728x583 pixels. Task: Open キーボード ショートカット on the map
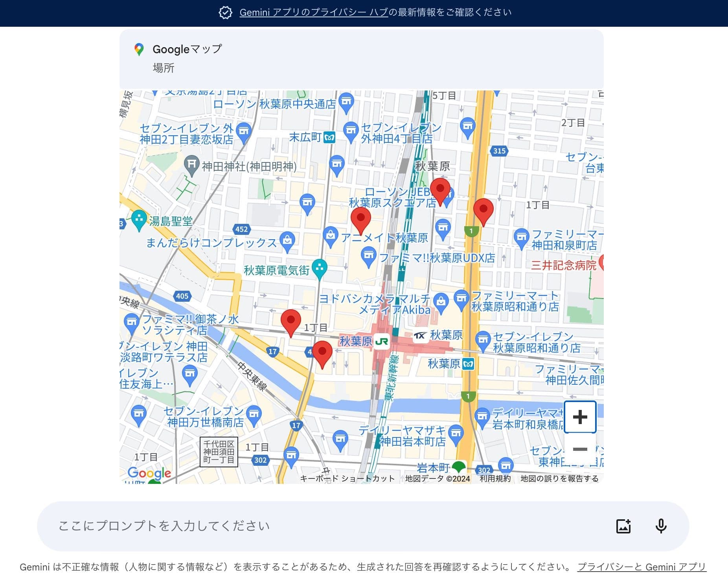(347, 478)
